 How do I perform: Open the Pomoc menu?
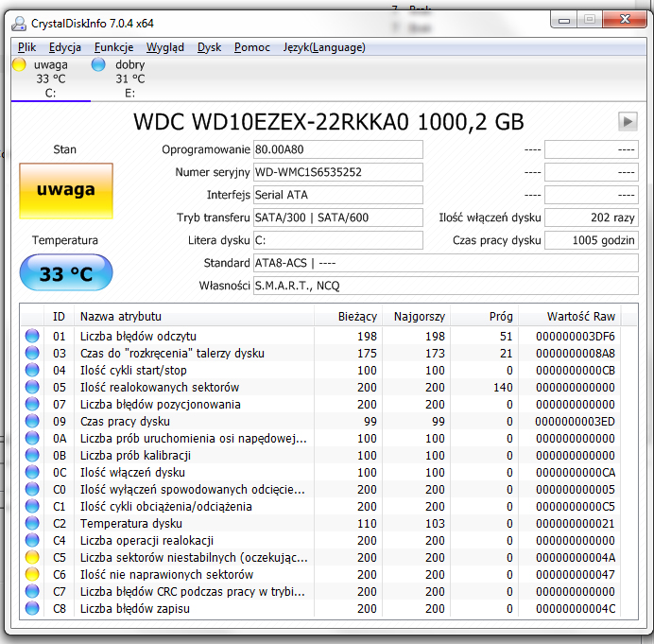pos(252,47)
